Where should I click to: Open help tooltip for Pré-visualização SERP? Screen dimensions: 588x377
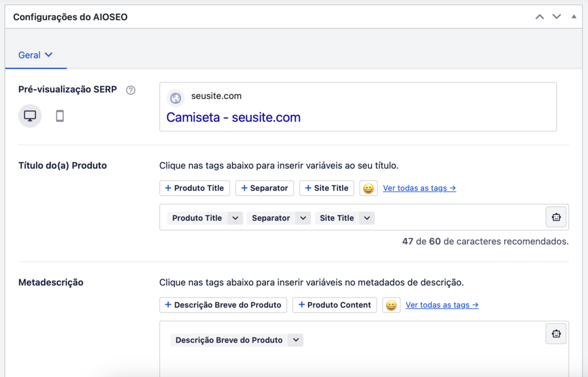click(130, 90)
